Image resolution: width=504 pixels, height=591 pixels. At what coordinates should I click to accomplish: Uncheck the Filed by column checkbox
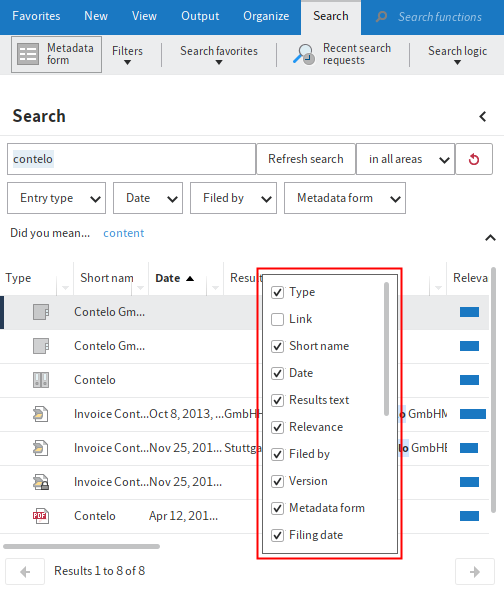point(277,454)
